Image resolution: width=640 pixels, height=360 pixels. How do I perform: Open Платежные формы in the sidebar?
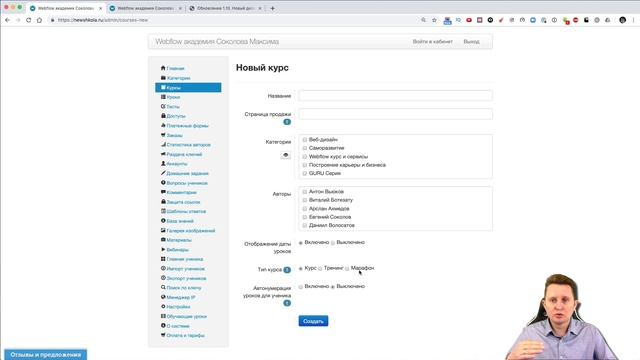pos(187,126)
